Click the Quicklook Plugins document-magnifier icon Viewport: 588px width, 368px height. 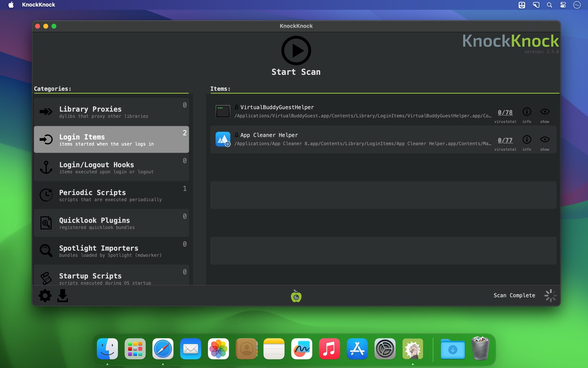coord(46,223)
